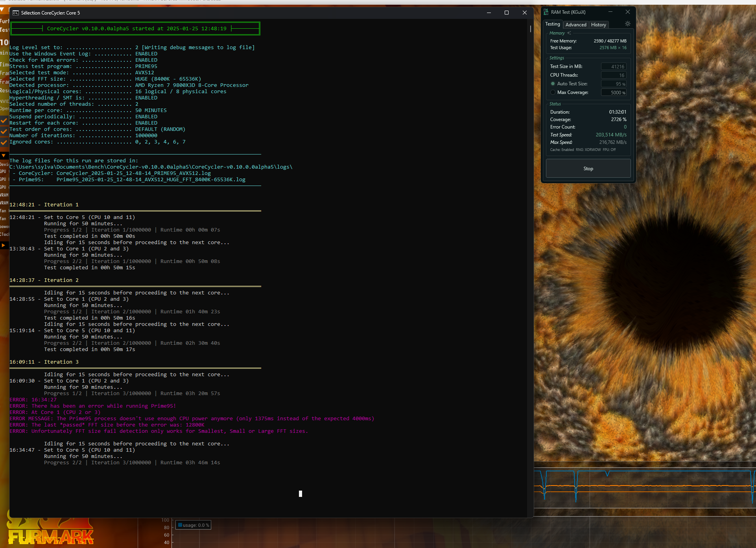Select the Max Coverage radio button

click(553, 92)
